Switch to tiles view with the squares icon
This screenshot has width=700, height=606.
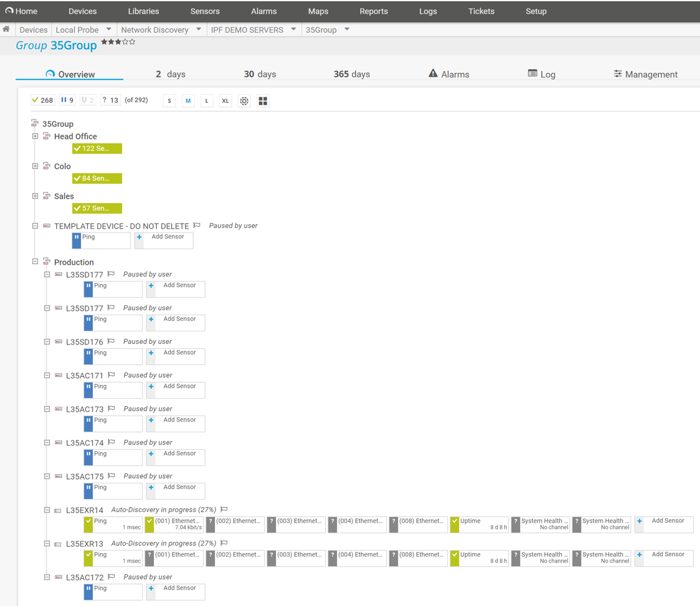coord(262,100)
